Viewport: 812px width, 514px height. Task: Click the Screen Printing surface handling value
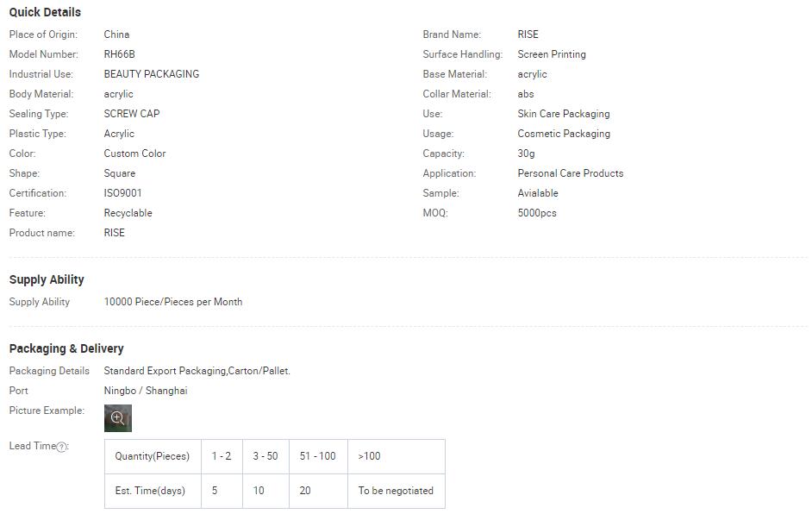pos(552,53)
